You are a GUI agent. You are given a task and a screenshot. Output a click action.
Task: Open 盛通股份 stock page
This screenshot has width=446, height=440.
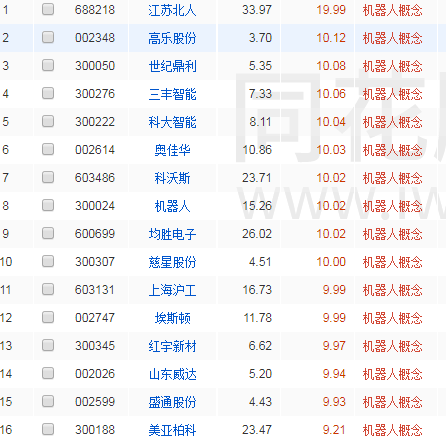172,402
